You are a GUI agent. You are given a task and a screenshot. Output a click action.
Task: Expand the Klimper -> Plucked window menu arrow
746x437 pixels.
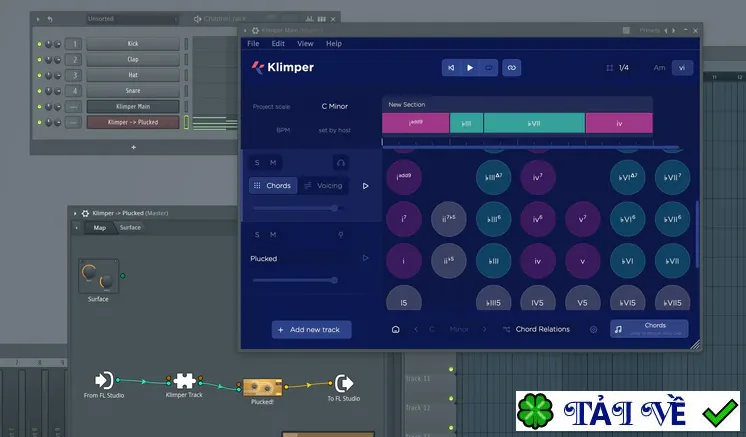(75, 213)
